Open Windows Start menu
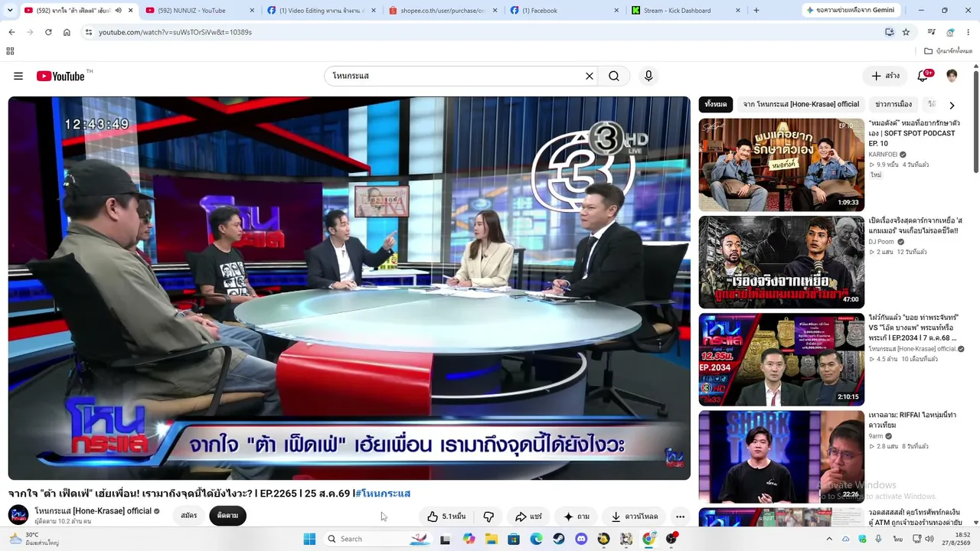This screenshot has height=551, width=980. pyautogui.click(x=309, y=539)
